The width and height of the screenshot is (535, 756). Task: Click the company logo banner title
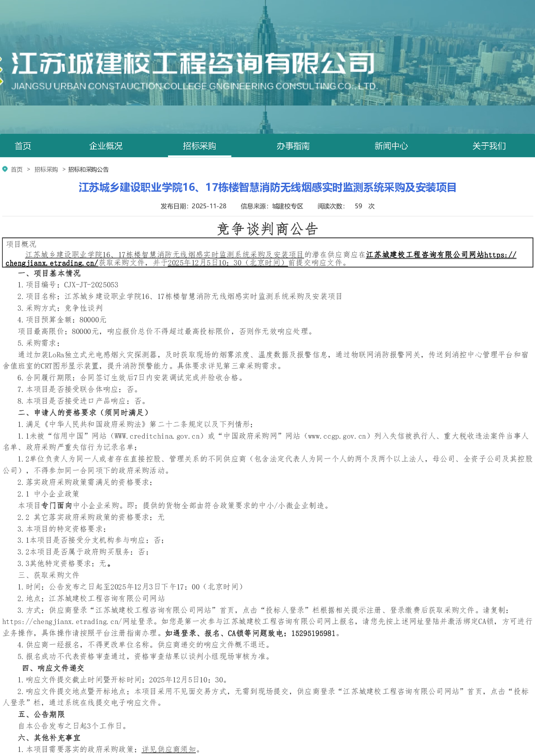click(193, 63)
